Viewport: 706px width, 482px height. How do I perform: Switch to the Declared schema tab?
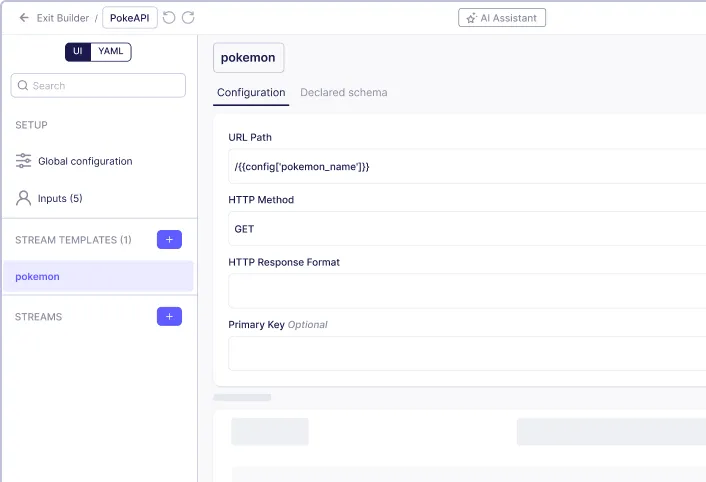[344, 92]
